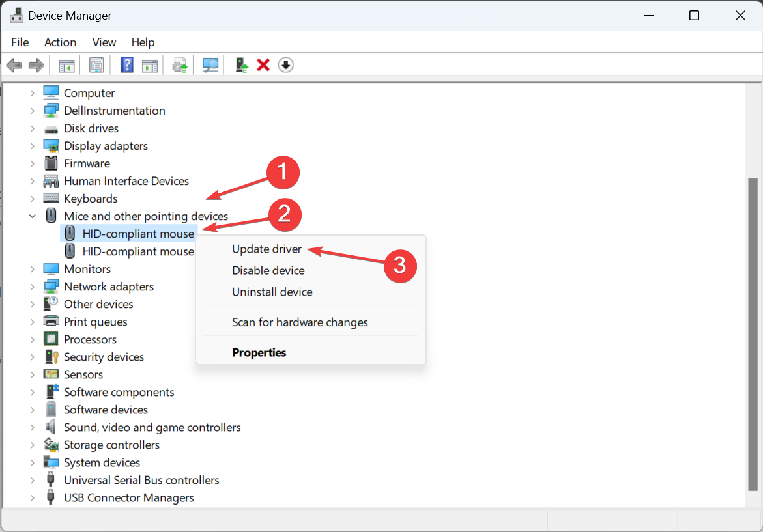Select the USB Connector Managers label
This screenshot has width=763, height=532.
pos(128,497)
